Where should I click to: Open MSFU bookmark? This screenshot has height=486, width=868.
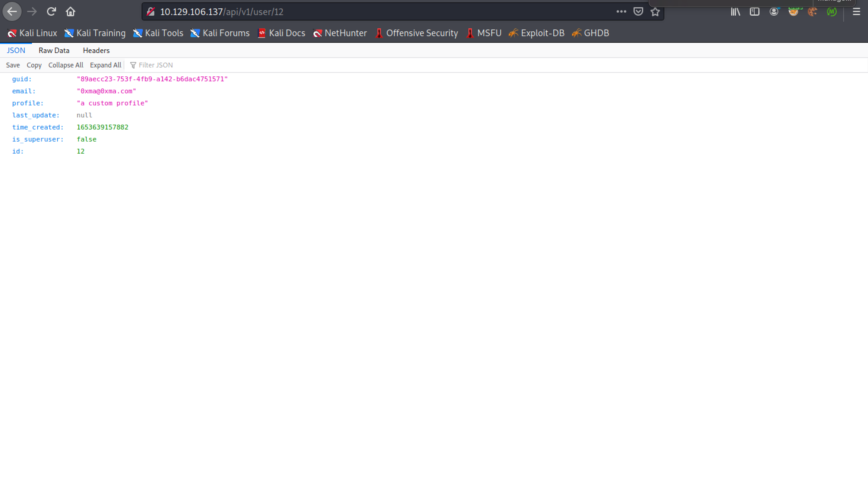coord(484,33)
